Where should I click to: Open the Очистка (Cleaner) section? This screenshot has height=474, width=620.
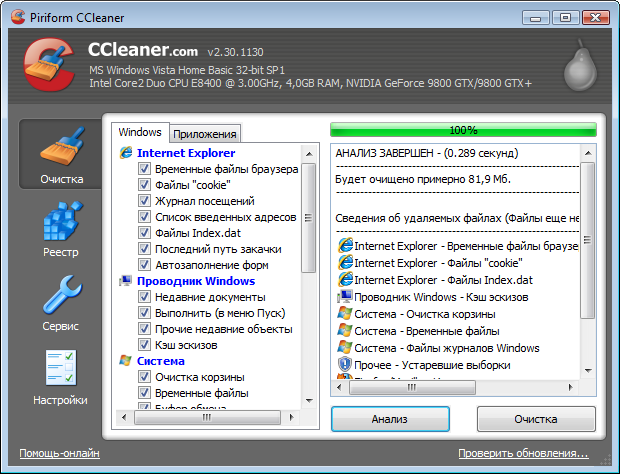coord(61,155)
